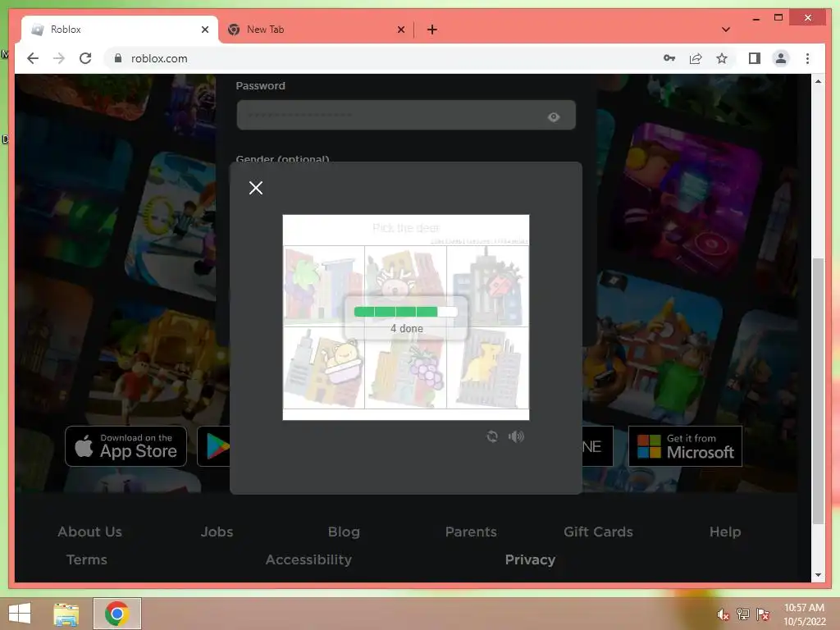Select the deer captcha image tile
This screenshot has width=840, height=630.
tap(405, 286)
